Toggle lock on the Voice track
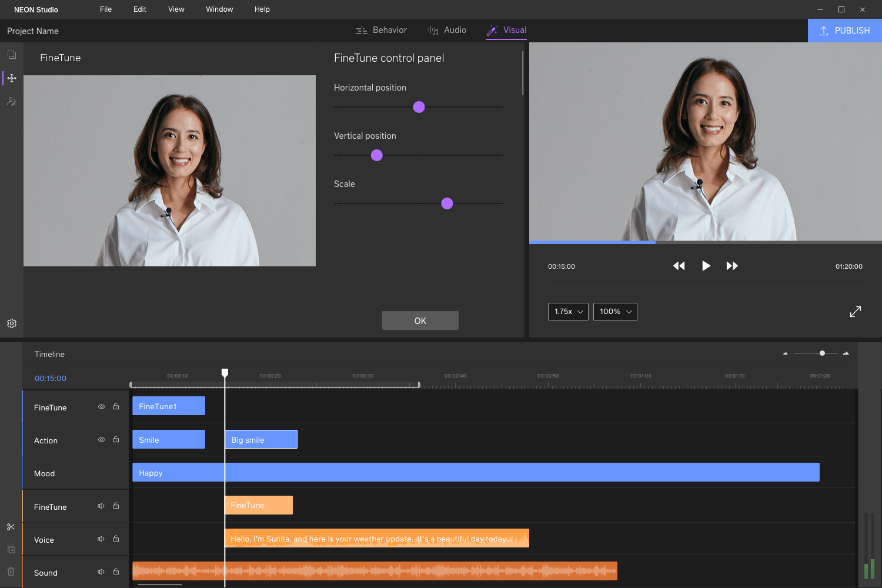The width and height of the screenshot is (882, 588). pos(116,539)
